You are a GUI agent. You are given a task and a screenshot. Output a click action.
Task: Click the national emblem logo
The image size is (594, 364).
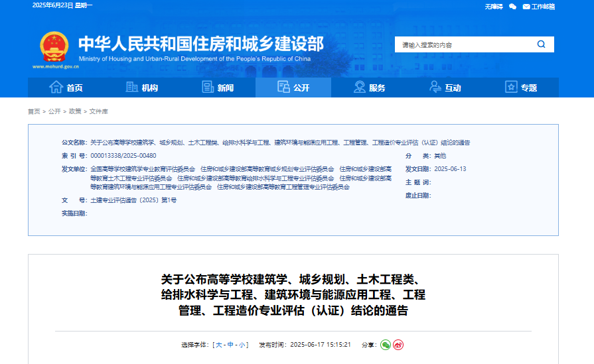54,47
